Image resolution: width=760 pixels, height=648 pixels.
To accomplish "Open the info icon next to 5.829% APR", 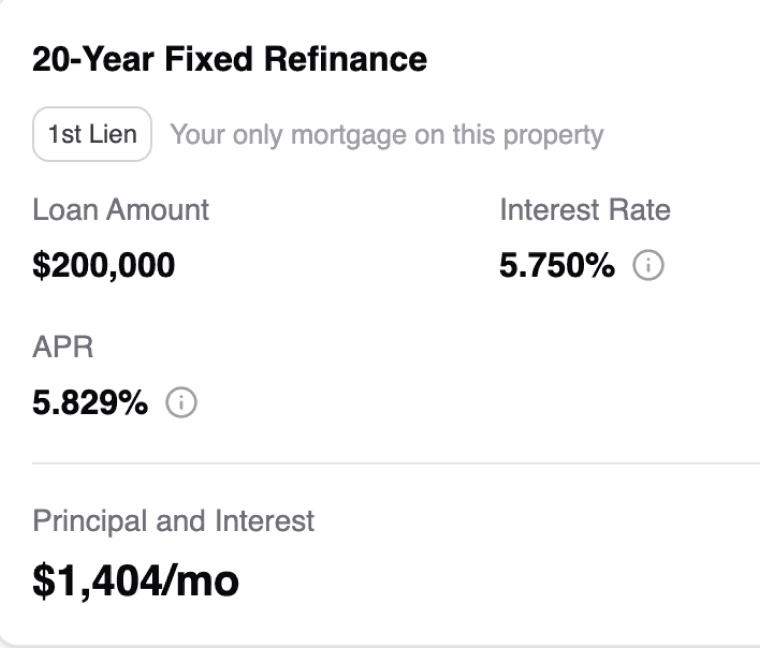I will pos(182,404).
